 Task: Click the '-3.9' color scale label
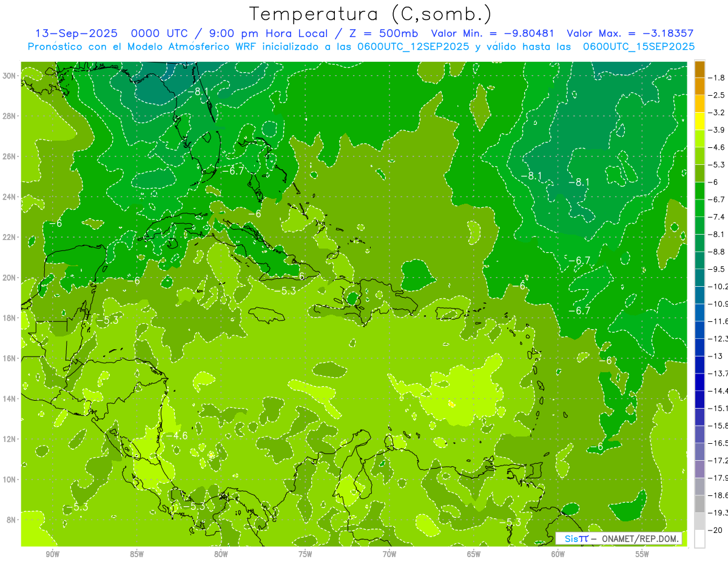[717, 130]
